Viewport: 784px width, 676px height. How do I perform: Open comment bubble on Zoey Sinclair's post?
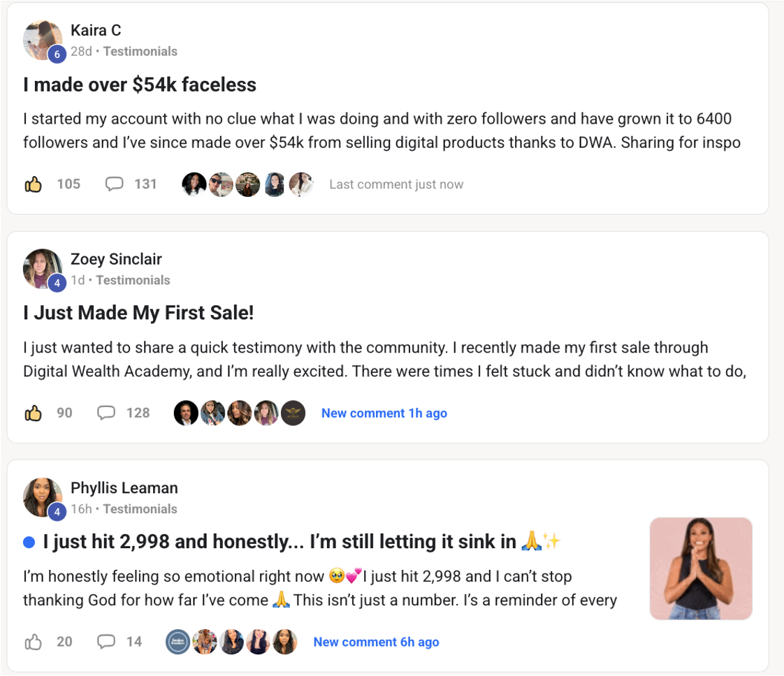click(106, 413)
